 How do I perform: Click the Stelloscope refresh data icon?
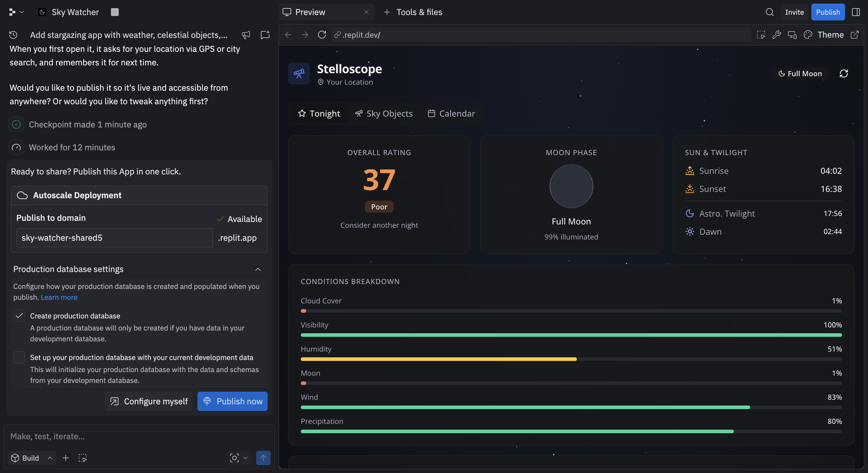[843, 74]
